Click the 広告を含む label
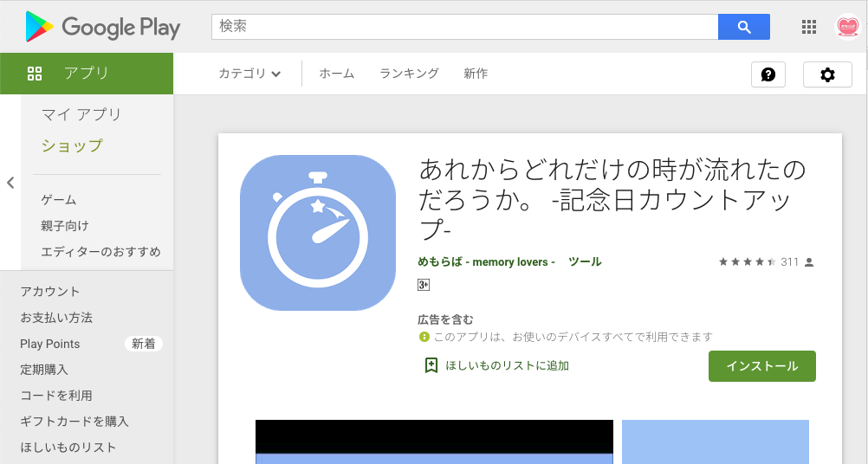This screenshot has width=868, height=464. tap(445, 319)
